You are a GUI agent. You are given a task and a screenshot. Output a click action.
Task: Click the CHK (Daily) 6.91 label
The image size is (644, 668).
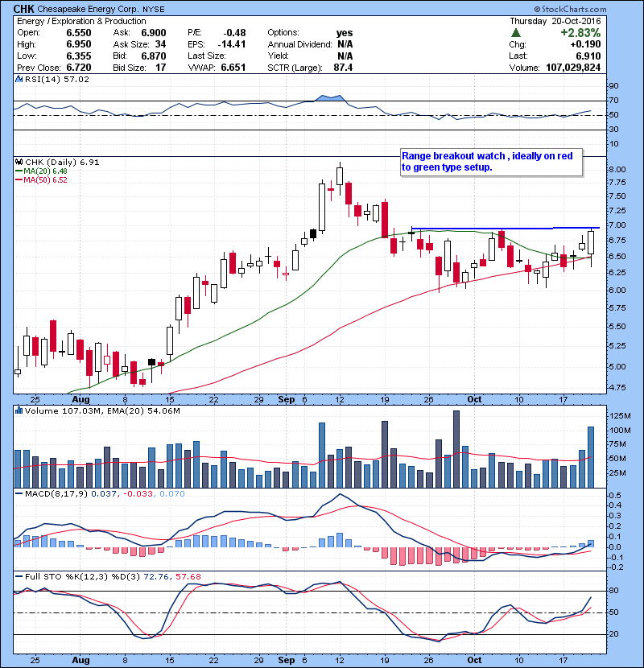[62, 162]
